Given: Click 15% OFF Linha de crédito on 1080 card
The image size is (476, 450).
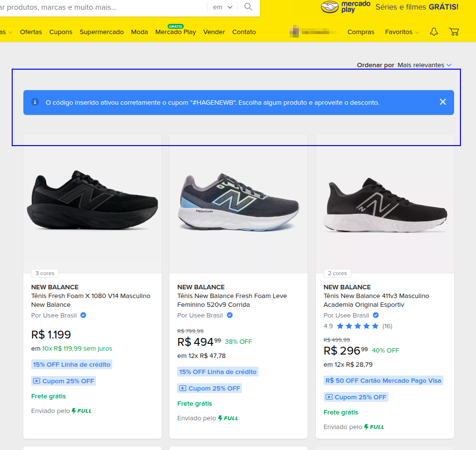Looking at the screenshot, I should point(72,365).
